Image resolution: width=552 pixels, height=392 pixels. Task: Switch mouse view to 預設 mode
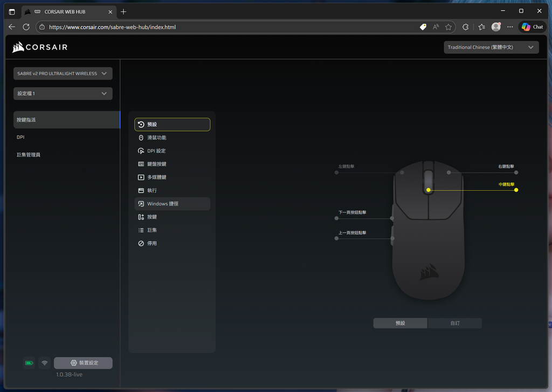tap(400, 323)
